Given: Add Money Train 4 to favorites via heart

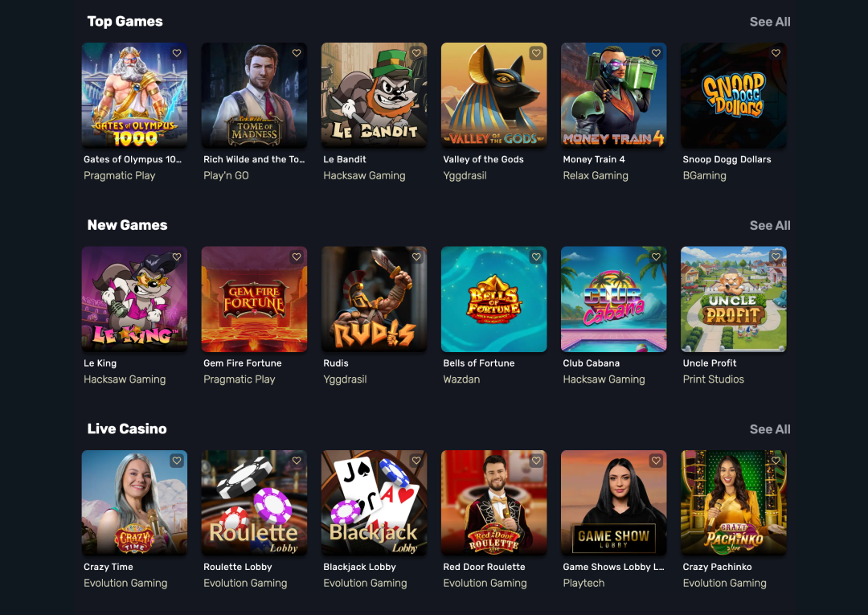Looking at the screenshot, I should coord(656,53).
